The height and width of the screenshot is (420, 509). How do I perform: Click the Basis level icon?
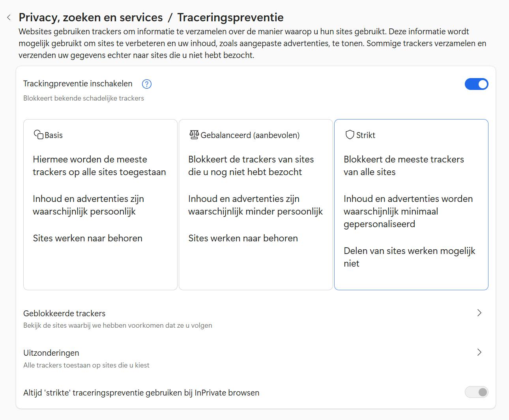click(x=38, y=135)
